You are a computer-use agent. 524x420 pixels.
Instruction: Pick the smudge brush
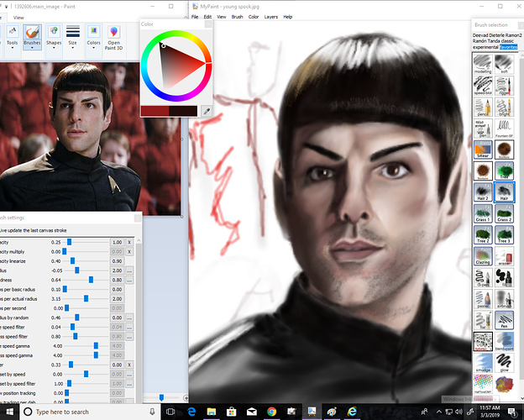point(483,363)
